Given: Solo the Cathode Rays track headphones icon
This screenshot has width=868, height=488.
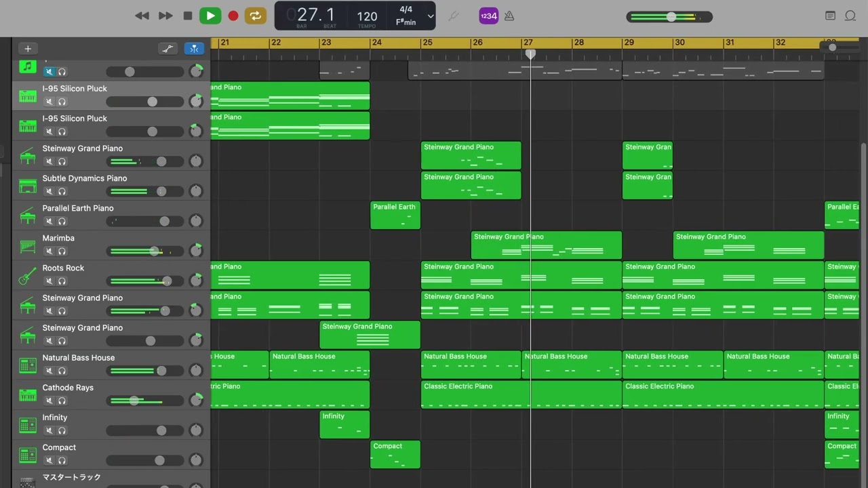Looking at the screenshot, I should (62, 401).
